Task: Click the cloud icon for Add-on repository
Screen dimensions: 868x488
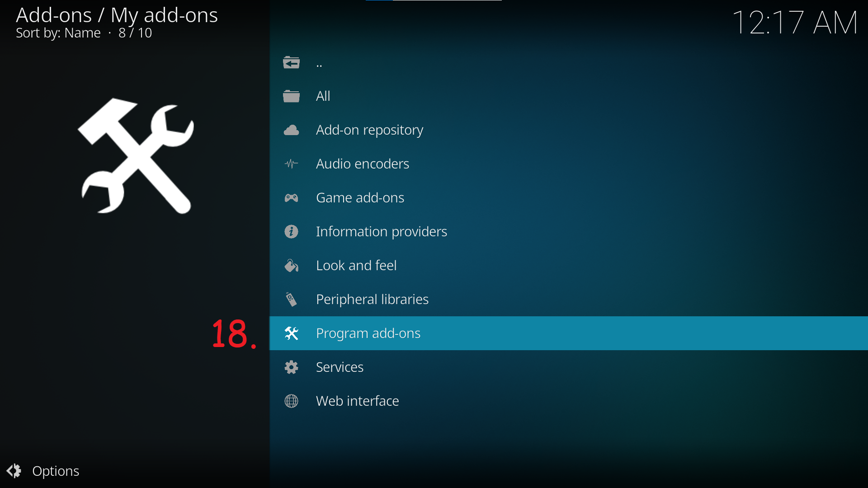Action: [291, 130]
